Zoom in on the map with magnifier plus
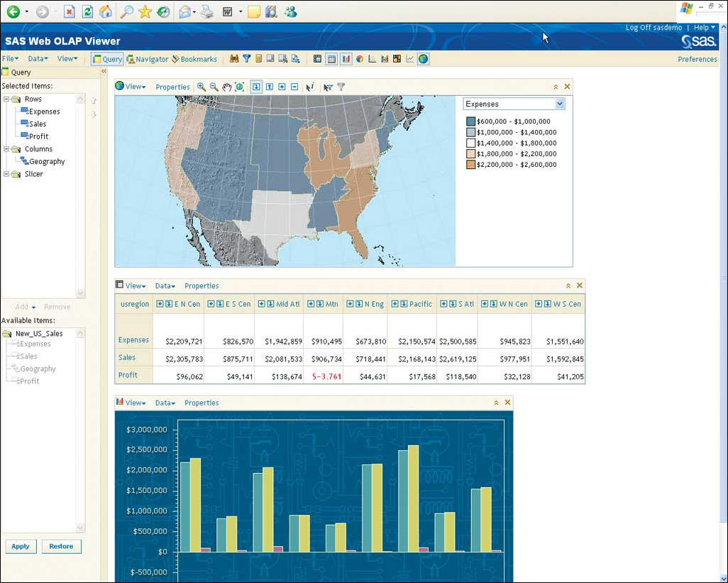The image size is (728, 583). (202, 87)
